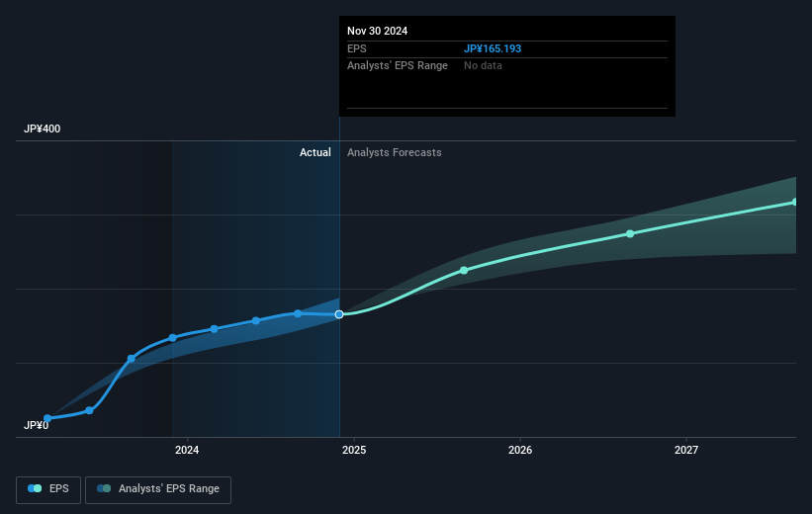Click the JP¥0 y-axis label
The height and width of the screenshot is (514, 812).
tap(37, 425)
